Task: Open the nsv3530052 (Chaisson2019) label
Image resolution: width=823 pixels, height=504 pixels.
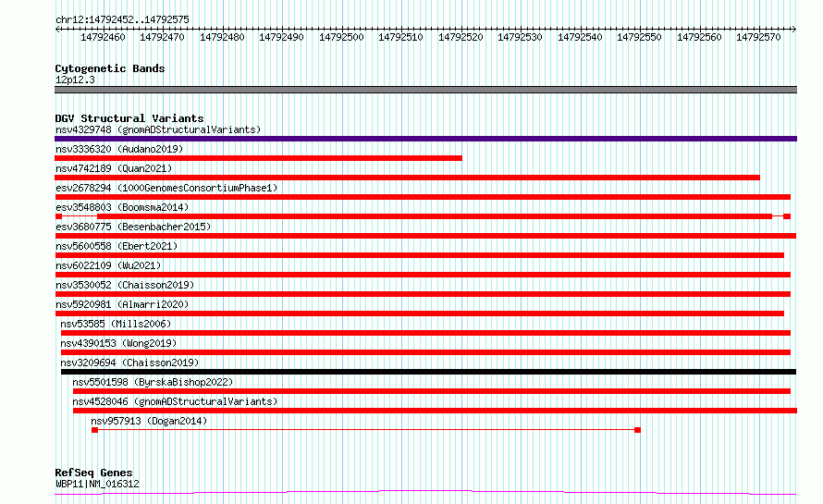Action: click(x=125, y=285)
